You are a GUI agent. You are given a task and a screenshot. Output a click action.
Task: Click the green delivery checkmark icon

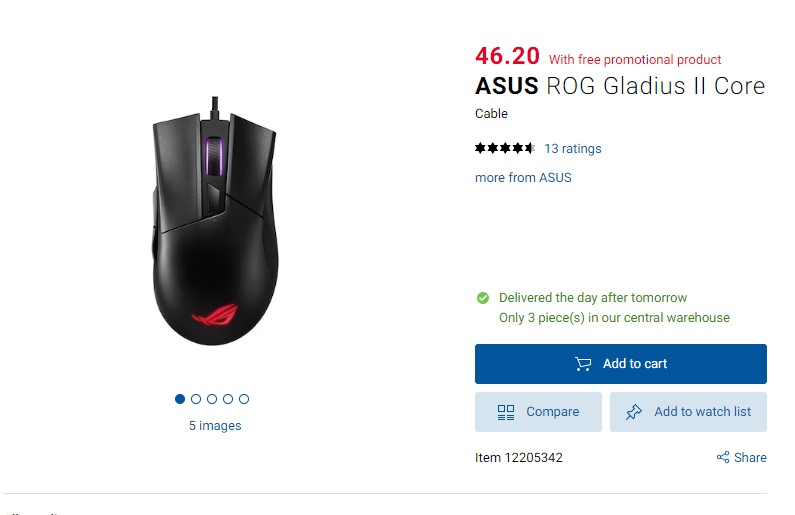point(483,298)
